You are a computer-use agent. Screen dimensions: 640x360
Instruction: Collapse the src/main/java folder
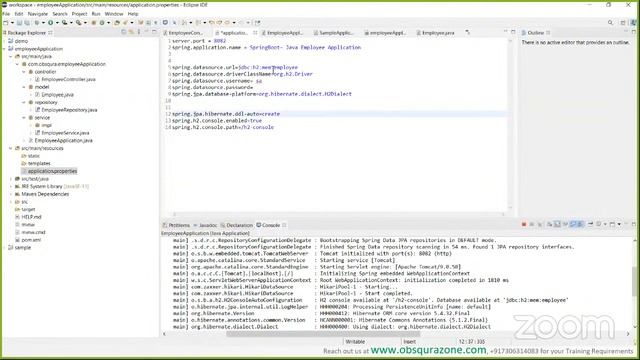(x=11, y=56)
